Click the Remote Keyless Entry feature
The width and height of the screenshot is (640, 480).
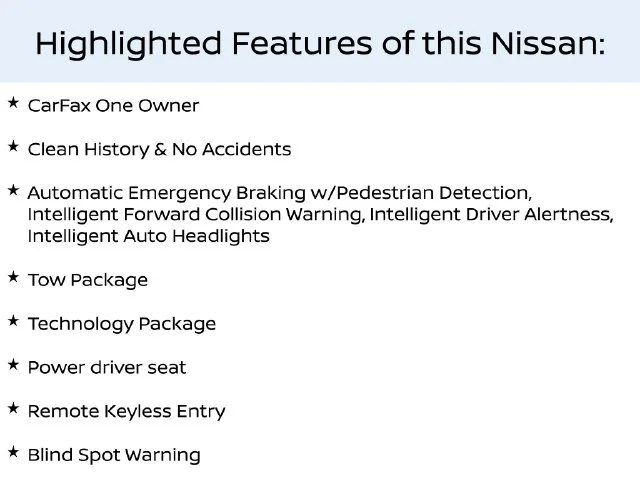point(127,411)
